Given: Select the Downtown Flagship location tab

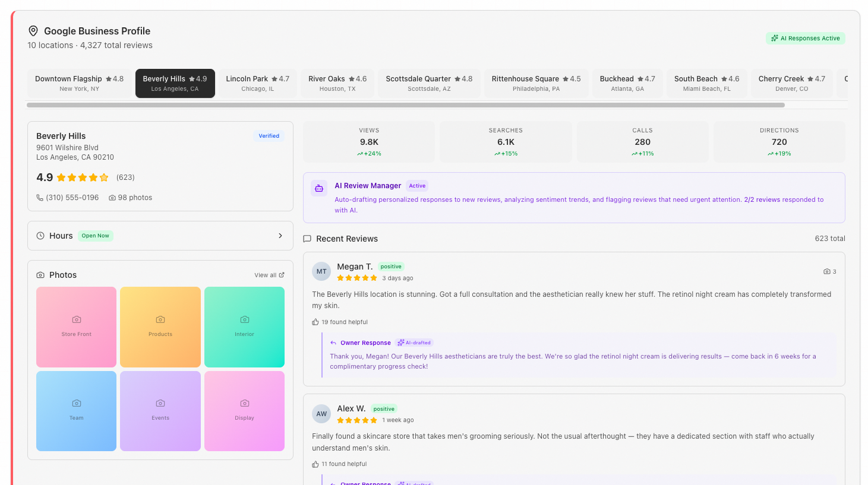Looking at the screenshot, I should click(79, 83).
